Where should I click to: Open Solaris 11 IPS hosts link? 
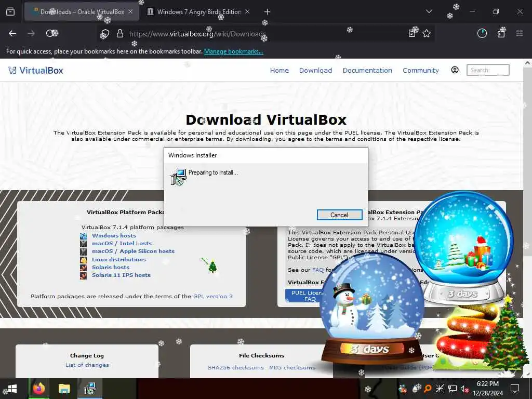coord(121,275)
